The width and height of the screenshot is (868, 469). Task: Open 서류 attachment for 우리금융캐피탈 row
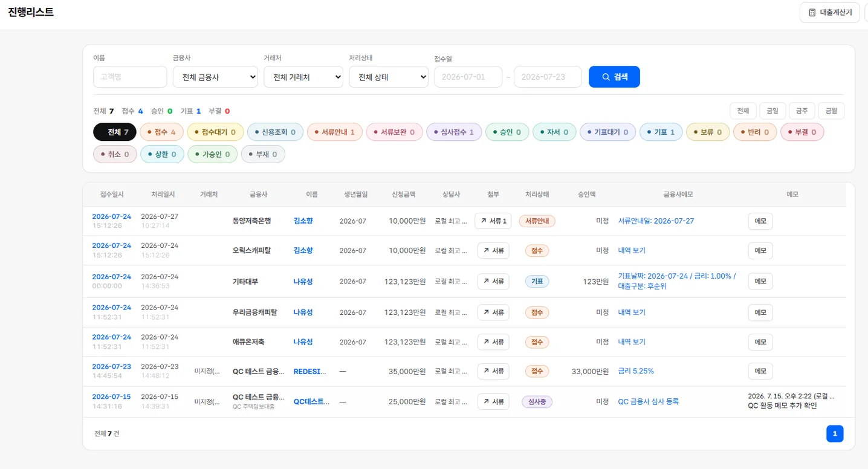(x=493, y=312)
